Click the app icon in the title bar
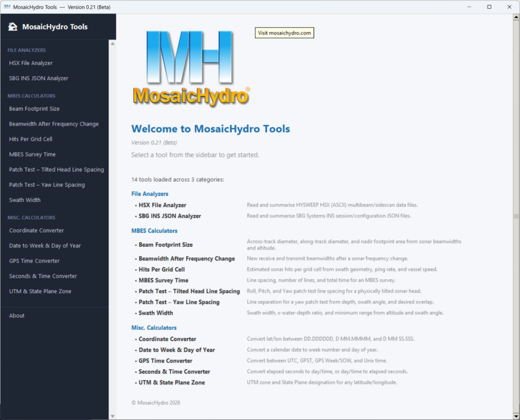 click(x=7, y=7)
